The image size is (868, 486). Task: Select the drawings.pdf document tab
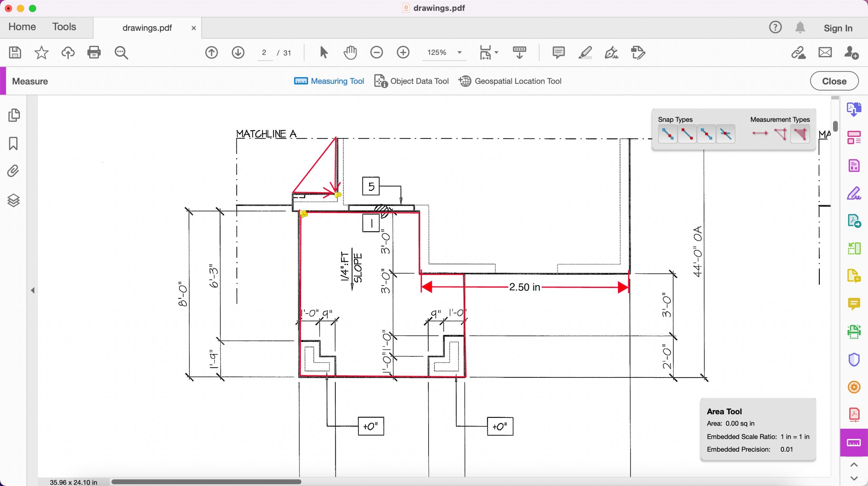[x=147, y=28]
